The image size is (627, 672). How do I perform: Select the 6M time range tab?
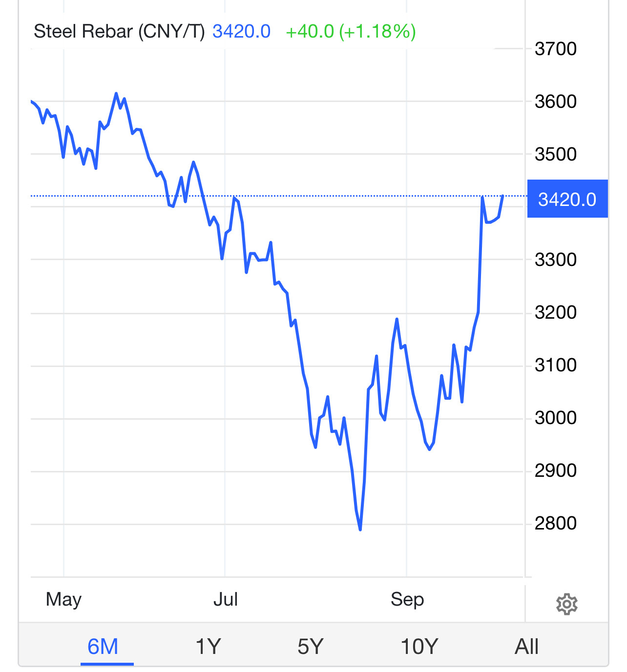point(103,647)
